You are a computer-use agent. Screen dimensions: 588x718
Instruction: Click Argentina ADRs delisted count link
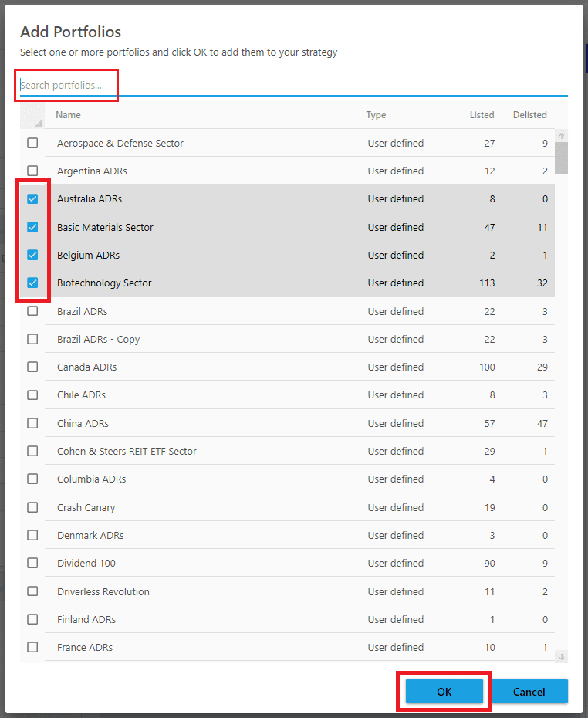(544, 171)
